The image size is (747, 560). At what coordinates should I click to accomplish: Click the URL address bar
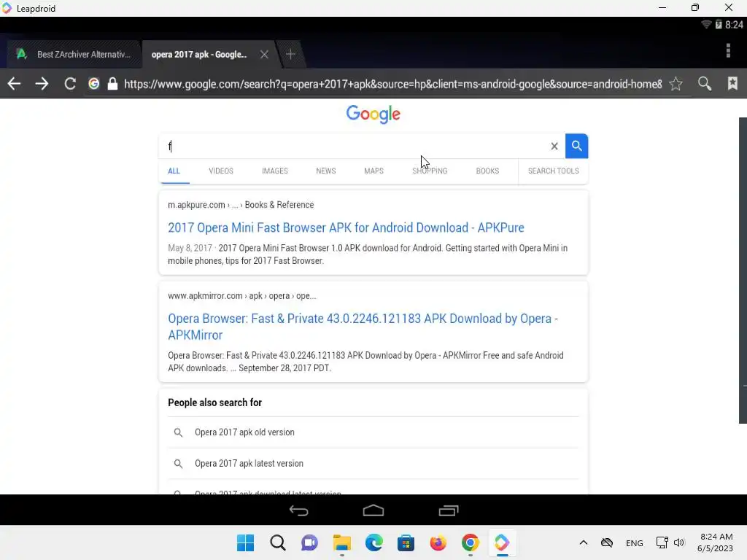tap(392, 85)
